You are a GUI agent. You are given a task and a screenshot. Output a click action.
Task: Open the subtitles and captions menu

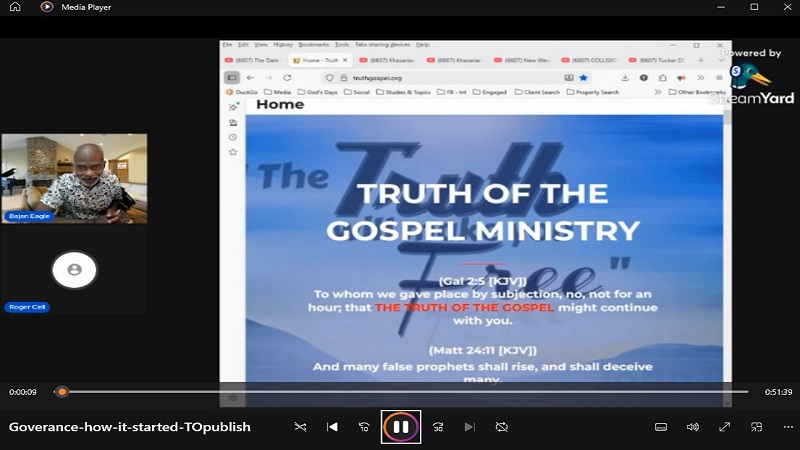point(661,427)
